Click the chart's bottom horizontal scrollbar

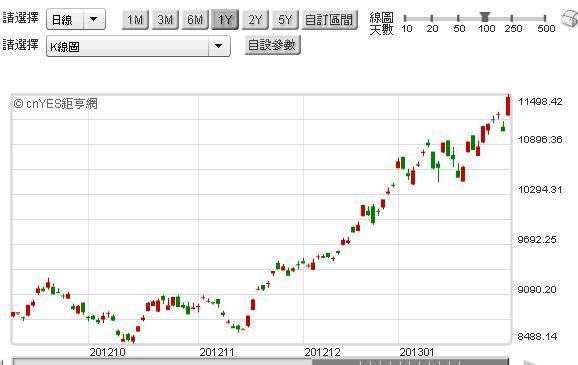[261, 361]
